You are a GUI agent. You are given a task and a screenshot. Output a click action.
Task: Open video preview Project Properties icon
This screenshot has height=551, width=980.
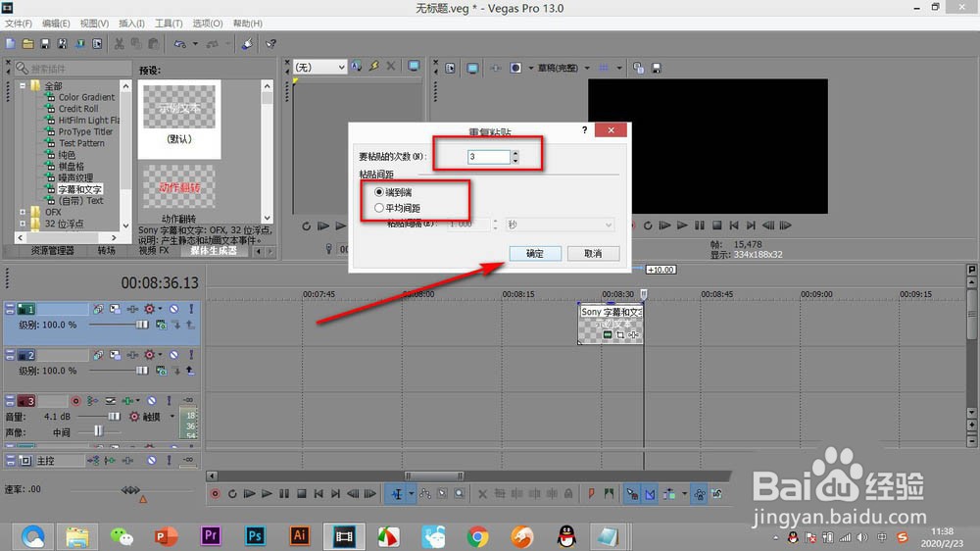point(450,68)
